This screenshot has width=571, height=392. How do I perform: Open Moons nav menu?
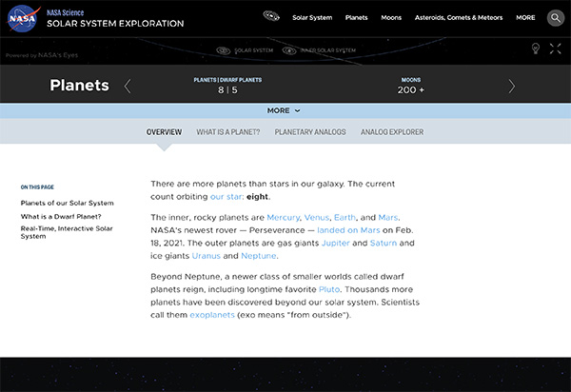click(x=391, y=17)
